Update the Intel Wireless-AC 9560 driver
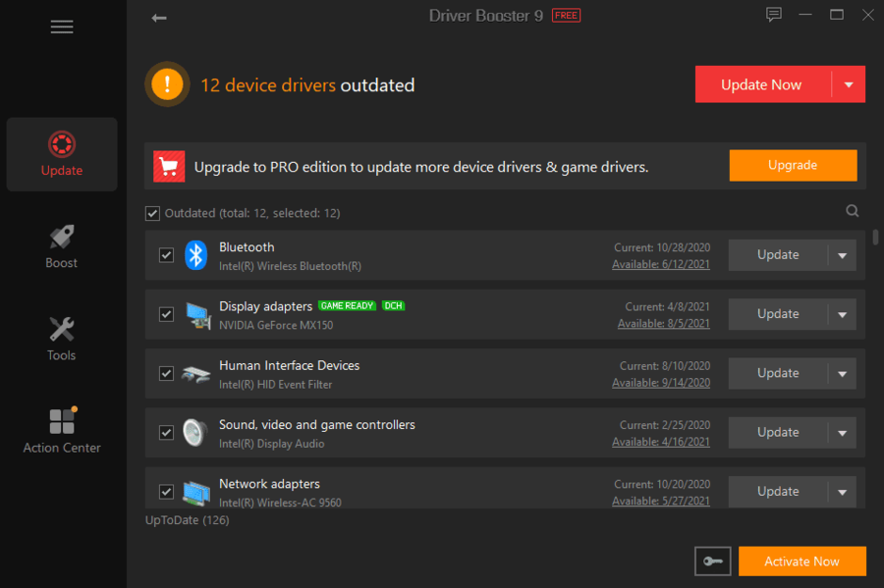884x588 pixels. tap(778, 492)
